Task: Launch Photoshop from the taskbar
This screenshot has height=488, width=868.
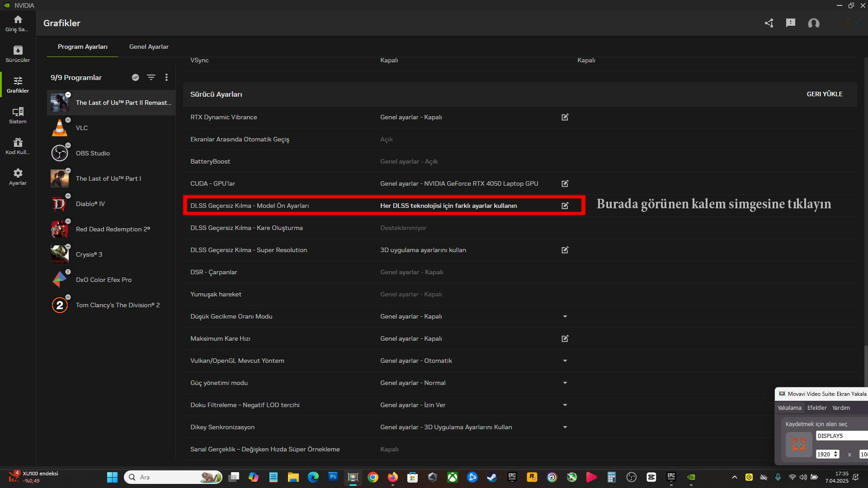Action: point(333,477)
